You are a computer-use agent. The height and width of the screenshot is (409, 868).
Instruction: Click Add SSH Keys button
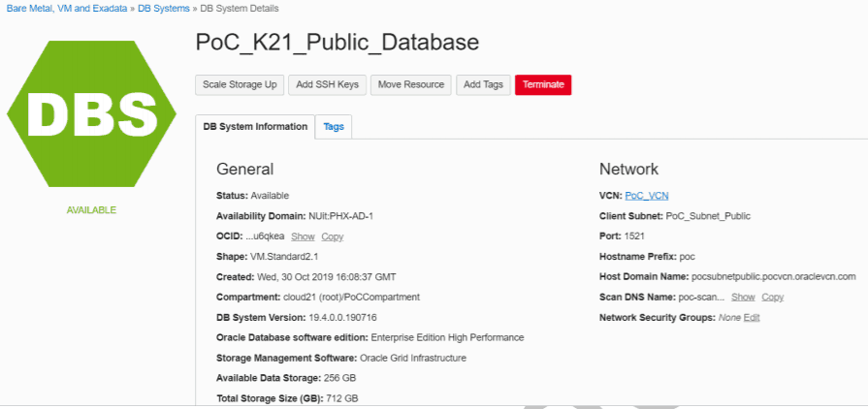pos(327,84)
